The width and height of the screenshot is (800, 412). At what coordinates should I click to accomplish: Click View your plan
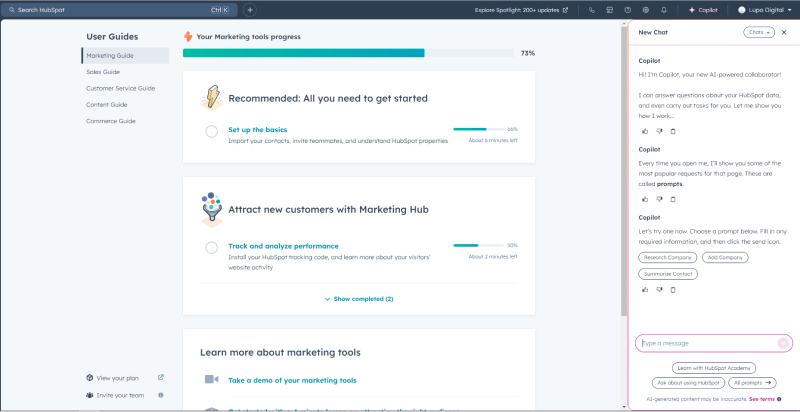[x=117, y=378]
